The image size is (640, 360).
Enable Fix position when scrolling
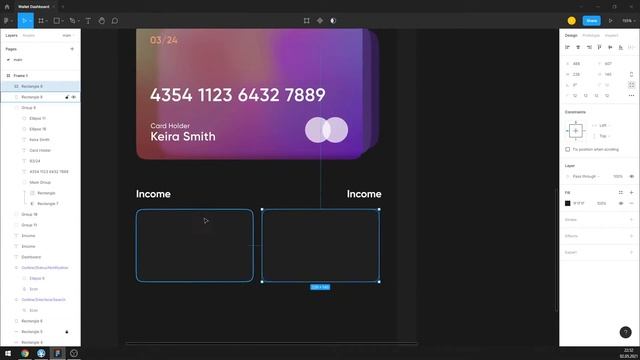(567, 149)
